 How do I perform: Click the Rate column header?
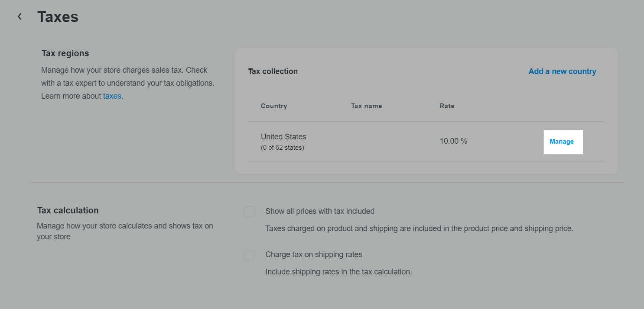pos(447,106)
